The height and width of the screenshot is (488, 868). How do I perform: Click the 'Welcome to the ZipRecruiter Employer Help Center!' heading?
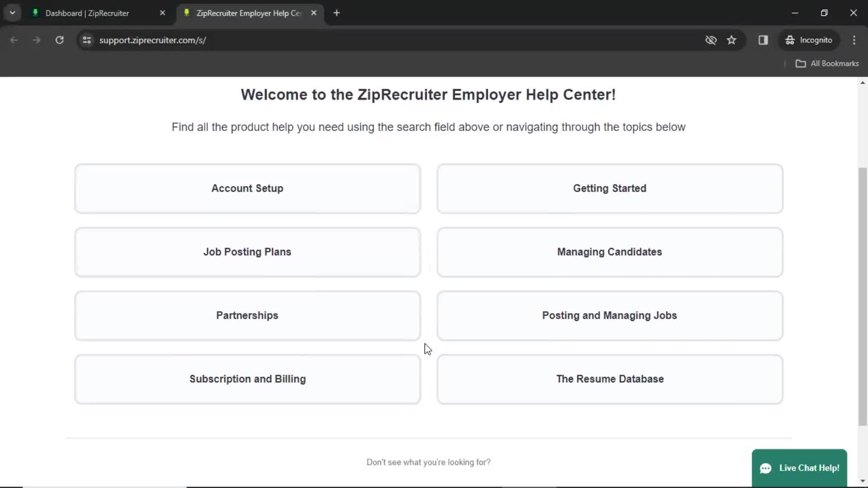pyautogui.click(x=428, y=95)
